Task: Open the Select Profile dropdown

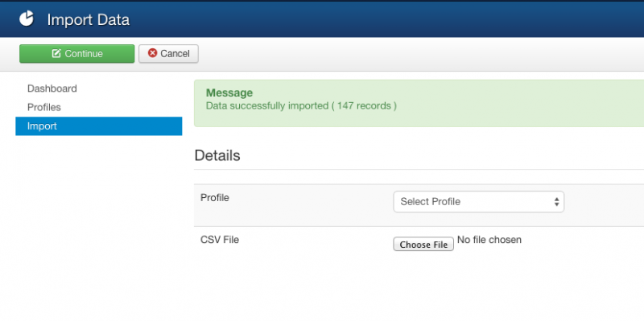Action: [478, 202]
